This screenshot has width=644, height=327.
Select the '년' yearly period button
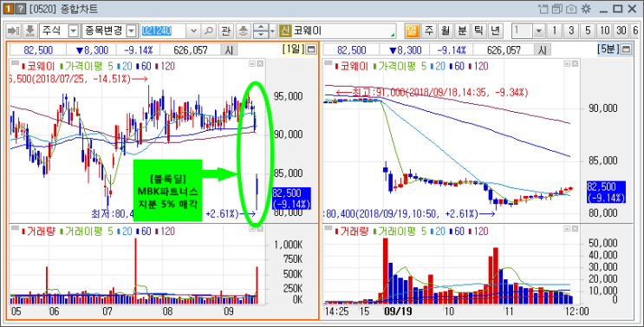coord(495,30)
